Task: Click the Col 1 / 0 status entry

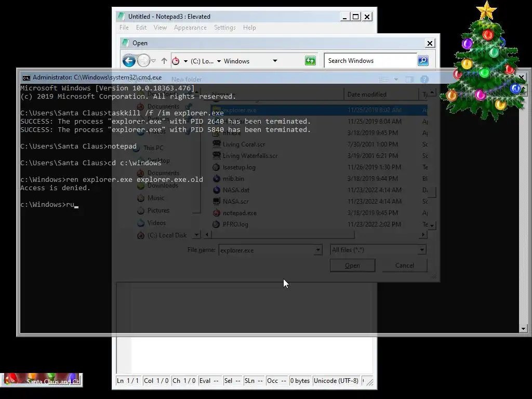Action: tap(156, 381)
